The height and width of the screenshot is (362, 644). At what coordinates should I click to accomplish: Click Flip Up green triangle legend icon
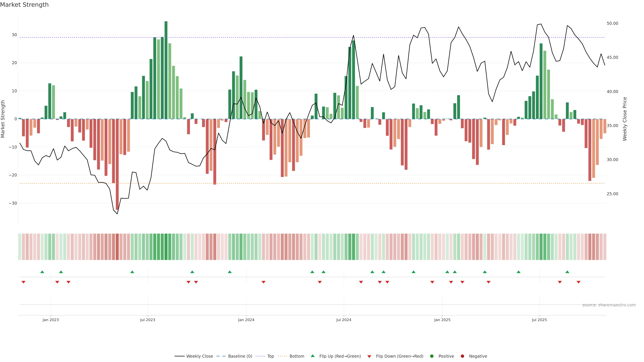[x=312, y=356]
